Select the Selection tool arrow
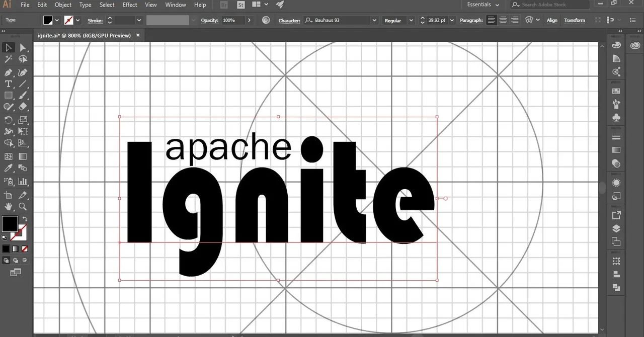644x337 pixels. point(9,47)
